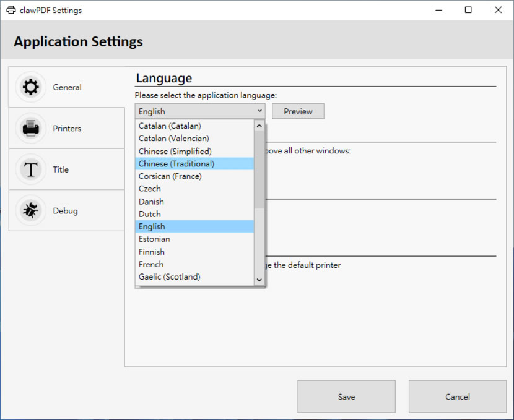
Task: Select Danish in the language list
Action: point(194,201)
